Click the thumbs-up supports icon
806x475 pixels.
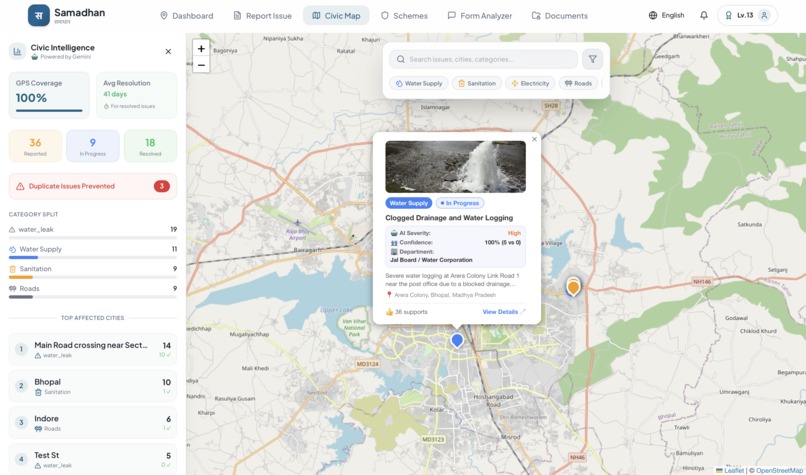[x=389, y=312]
